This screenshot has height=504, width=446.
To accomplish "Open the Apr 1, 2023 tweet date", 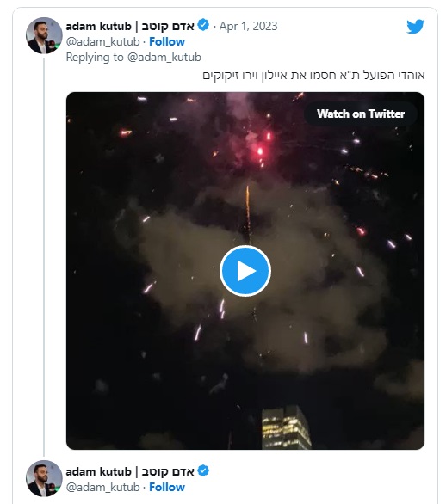I will pyautogui.click(x=248, y=26).
